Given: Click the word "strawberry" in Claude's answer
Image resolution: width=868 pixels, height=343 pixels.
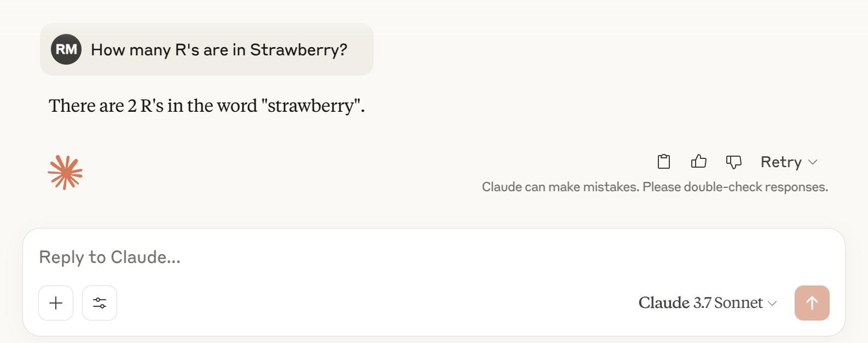Looking at the screenshot, I should coord(310,106).
